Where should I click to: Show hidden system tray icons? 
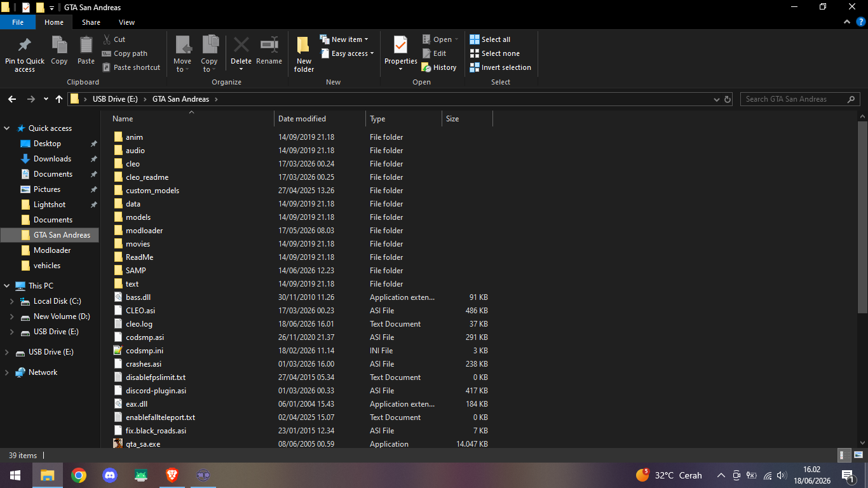tap(721, 475)
